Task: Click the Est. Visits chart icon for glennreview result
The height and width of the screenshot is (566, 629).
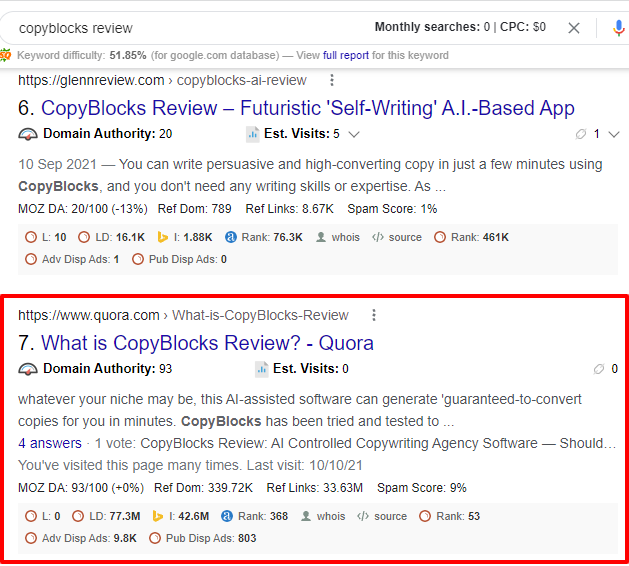Action: (x=252, y=134)
